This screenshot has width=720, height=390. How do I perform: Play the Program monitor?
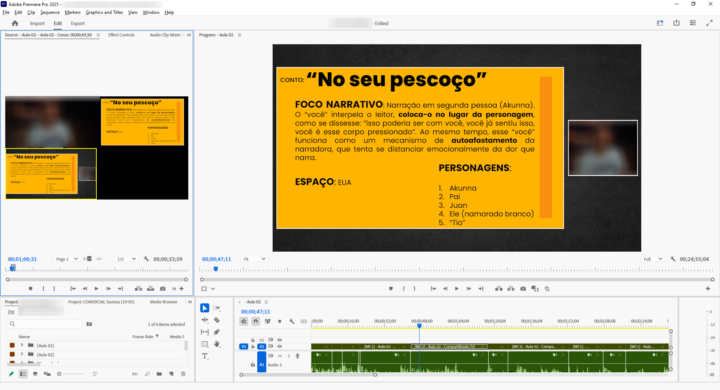457,289
